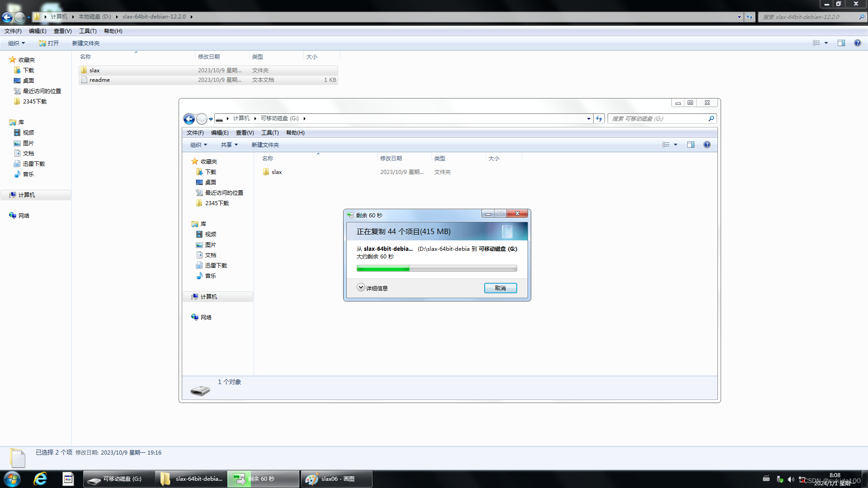Open 工具(T) menu in G: drive window
868x488 pixels.
coord(270,133)
